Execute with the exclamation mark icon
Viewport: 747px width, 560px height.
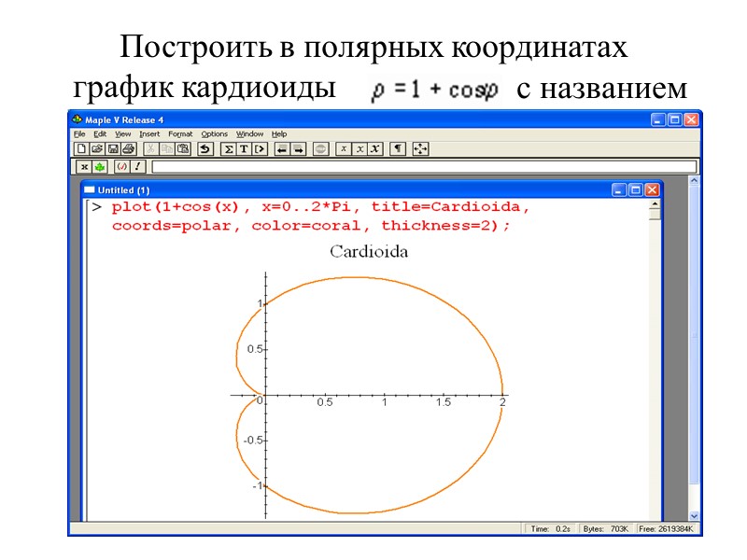coord(136,166)
